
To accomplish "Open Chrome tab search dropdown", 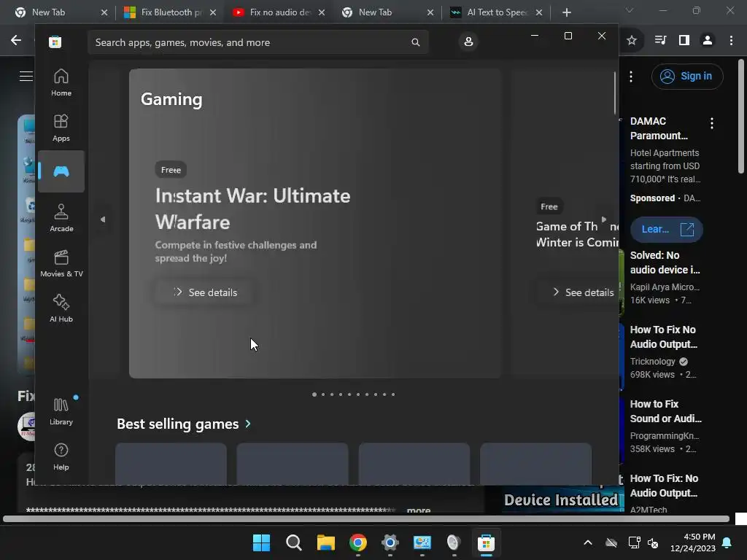I will [630, 10].
